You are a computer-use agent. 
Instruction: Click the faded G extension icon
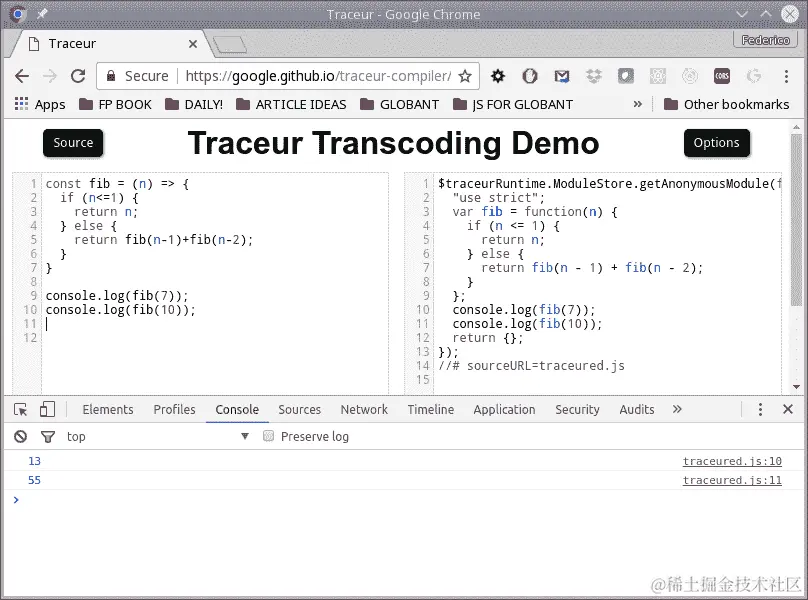coord(753,76)
